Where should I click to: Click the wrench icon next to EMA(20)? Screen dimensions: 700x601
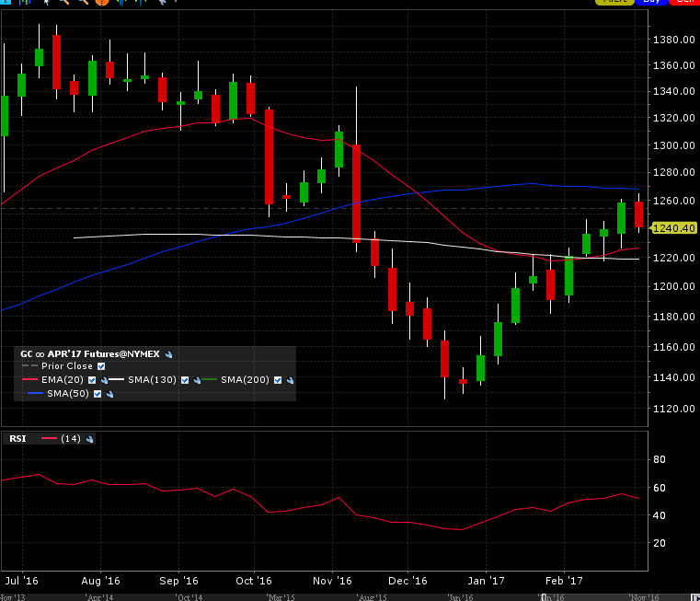(104, 380)
